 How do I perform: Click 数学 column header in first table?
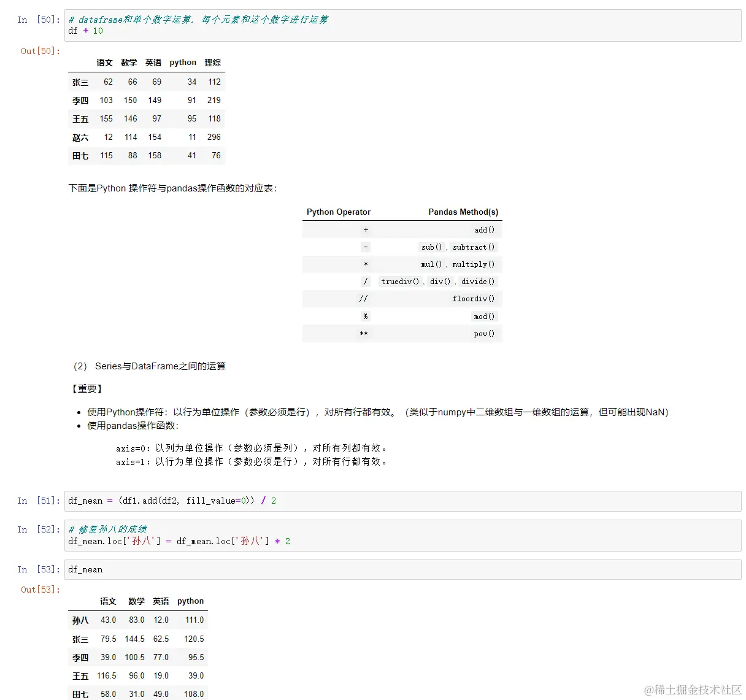tap(129, 63)
